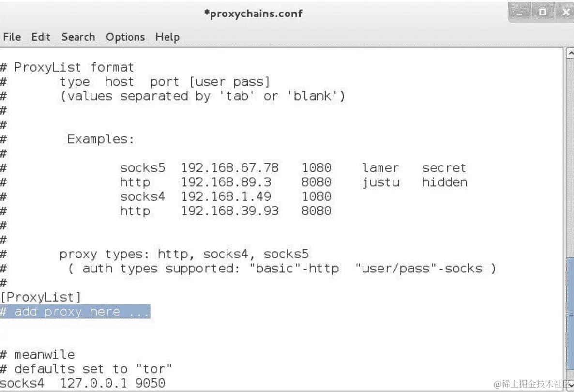Screen dimensions: 574x392
Task: Click the '# defaults set to "tor"' line
Action: point(86,369)
